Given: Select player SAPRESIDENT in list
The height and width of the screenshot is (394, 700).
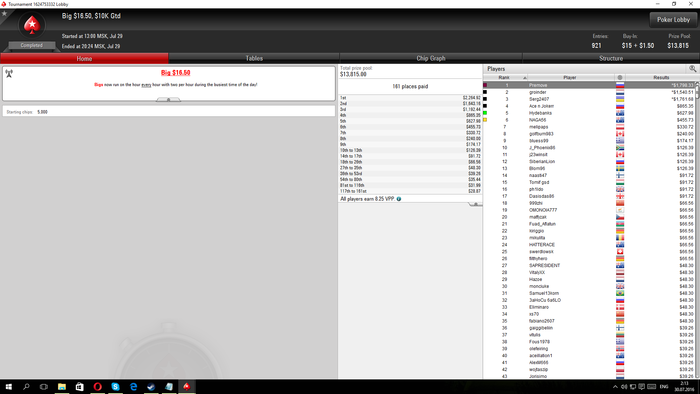Looking at the screenshot, I should pos(589,265).
